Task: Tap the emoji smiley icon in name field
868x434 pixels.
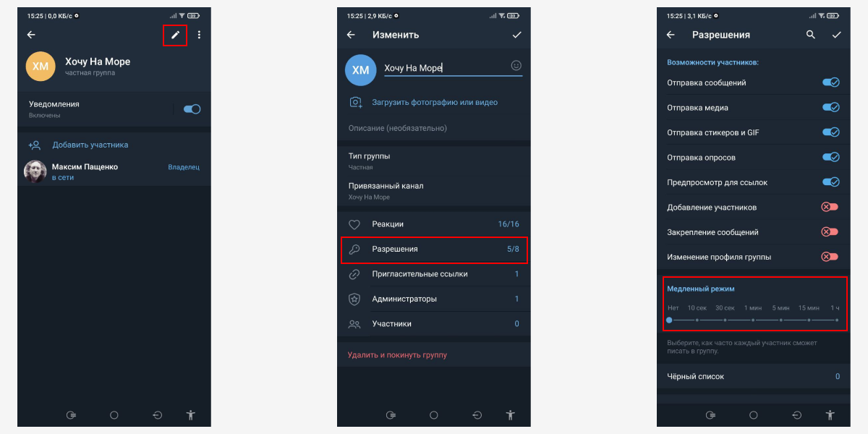Action: [x=516, y=65]
